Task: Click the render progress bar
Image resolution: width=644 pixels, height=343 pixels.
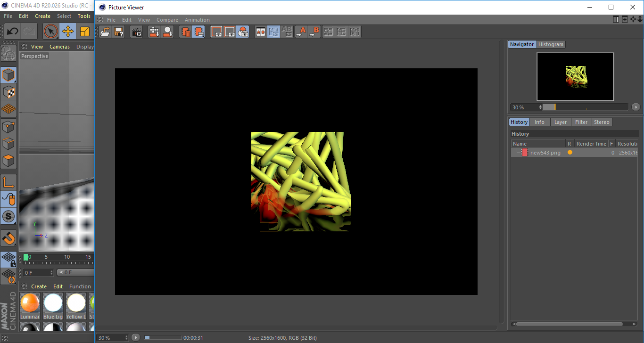Action: [163, 337]
